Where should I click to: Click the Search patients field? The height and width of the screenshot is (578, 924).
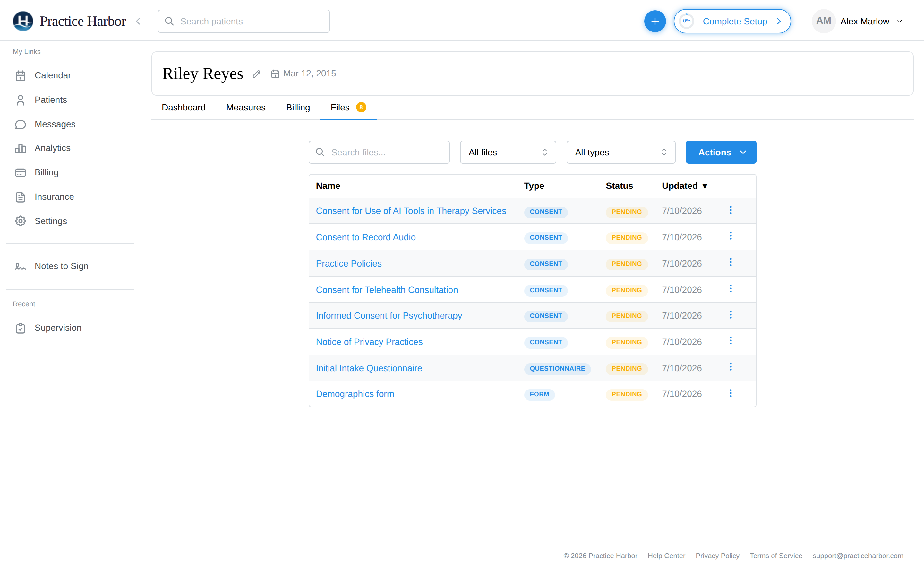tap(244, 22)
